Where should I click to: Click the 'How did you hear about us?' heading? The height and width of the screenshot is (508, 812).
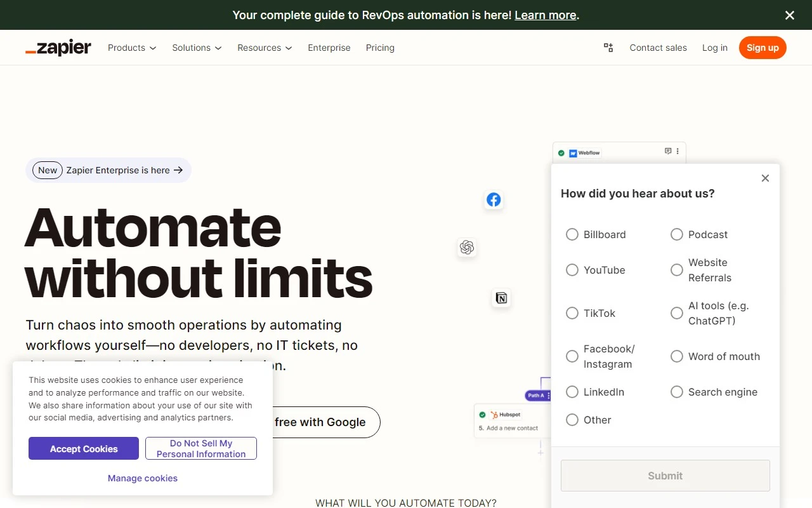[638, 194]
